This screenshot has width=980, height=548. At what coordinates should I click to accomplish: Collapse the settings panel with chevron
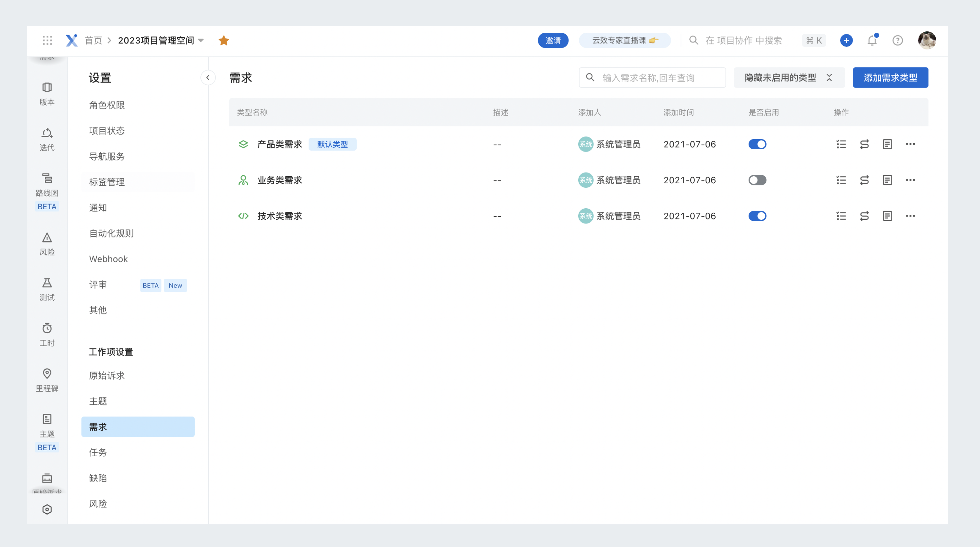(x=208, y=78)
